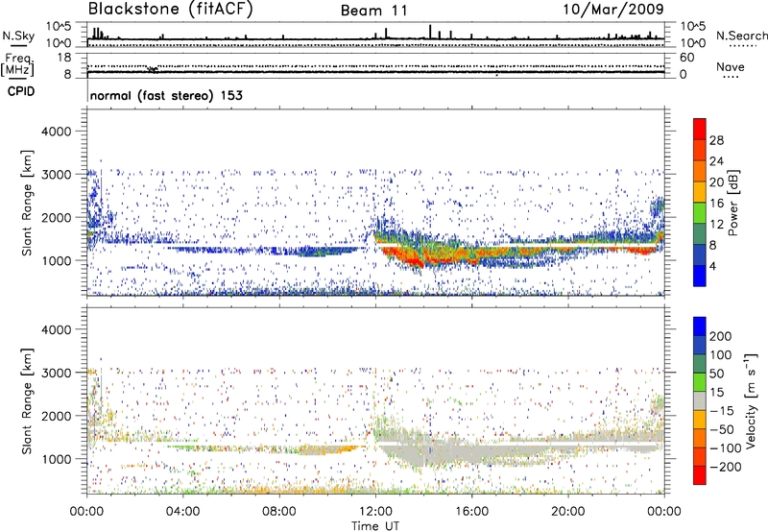Image resolution: width=768 pixels, height=532 pixels.
Task: Click the '1000' tick on the power panel
Action: point(56,260)
